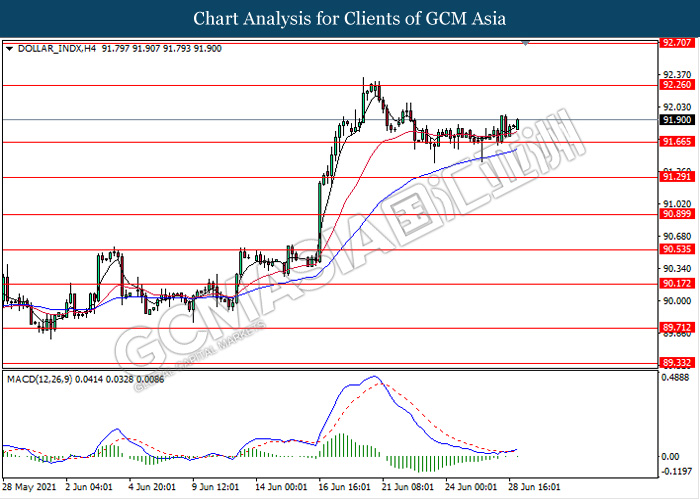The width and height of the screenshot is (700, 500).
Task: Select the DOLLAR_INDX,H4 symbol label
Action: point(57,49)
